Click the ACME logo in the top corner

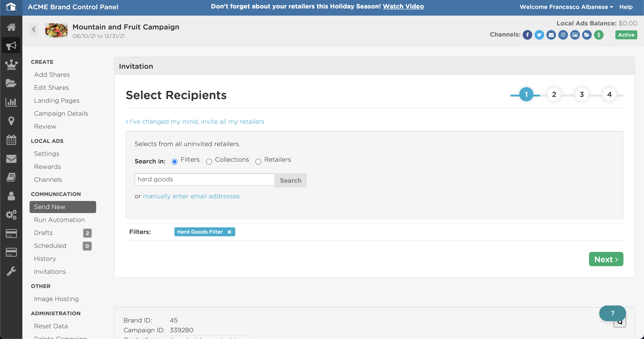coord(11,7)
